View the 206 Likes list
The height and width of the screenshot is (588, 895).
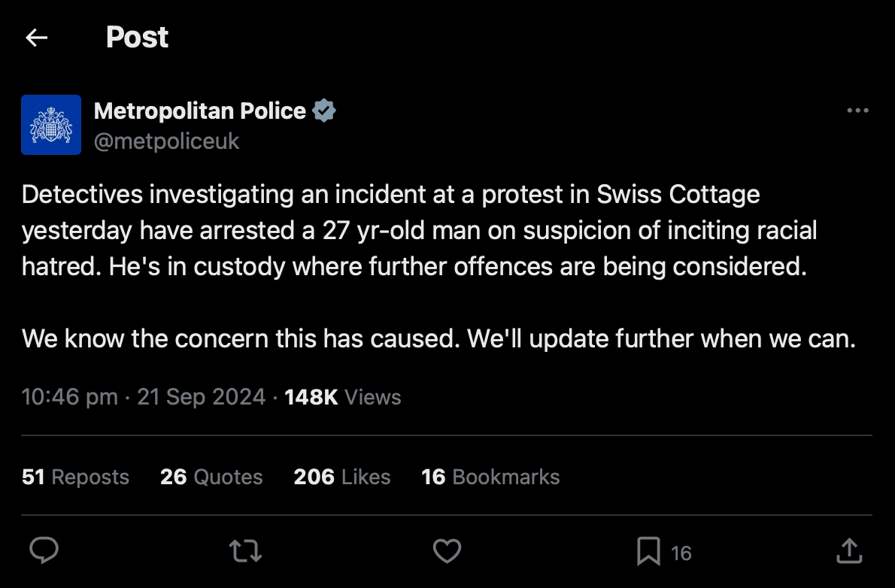pos(342,477)
